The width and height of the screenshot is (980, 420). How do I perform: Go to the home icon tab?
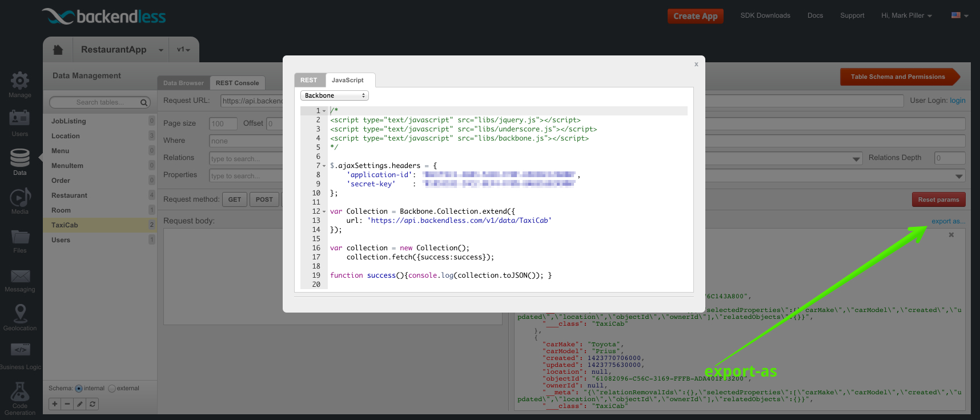[58, 50]
